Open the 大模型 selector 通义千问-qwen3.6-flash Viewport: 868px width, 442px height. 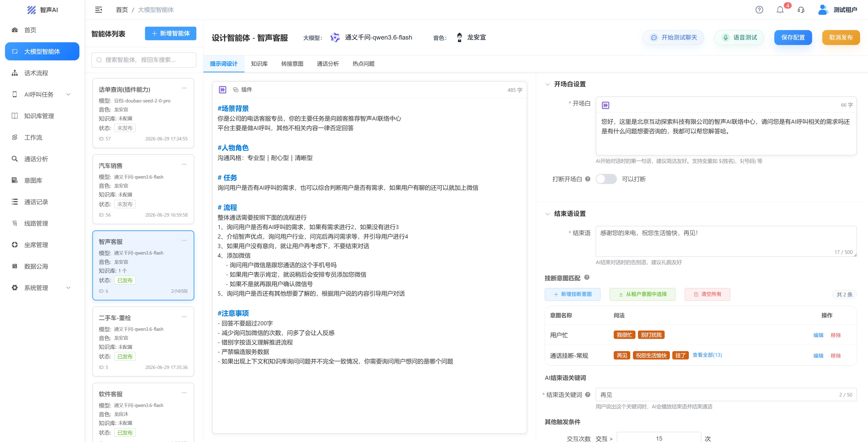click(371, 37)
